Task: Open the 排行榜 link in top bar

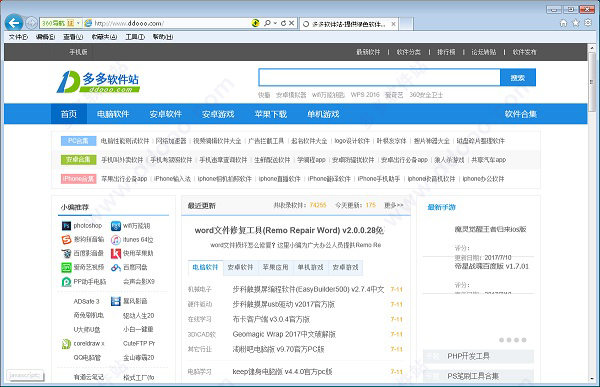Action: (x=446, y=52)
